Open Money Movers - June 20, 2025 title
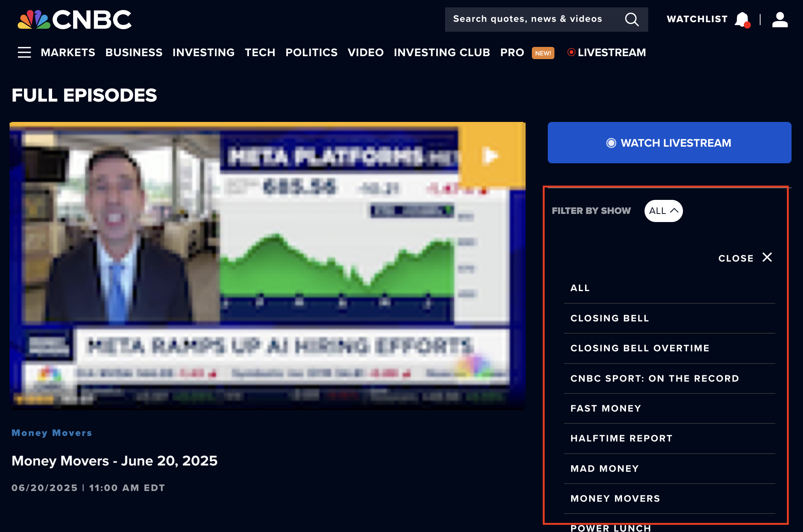Viewport: 803px width, 532px height. [x=115, y=461]
